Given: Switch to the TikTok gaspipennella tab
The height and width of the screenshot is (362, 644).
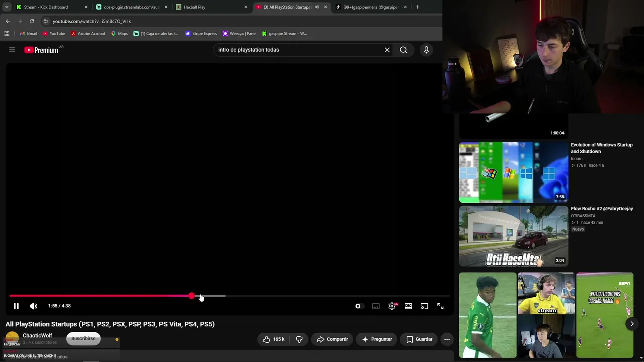Looking at the screenshot, I should click(x=371, y=7).
